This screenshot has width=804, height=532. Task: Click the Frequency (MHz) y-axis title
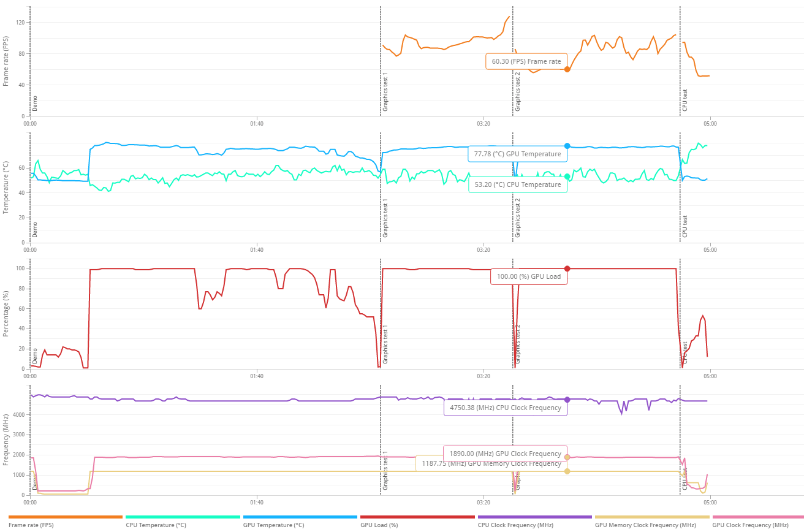tap(6, 439)
